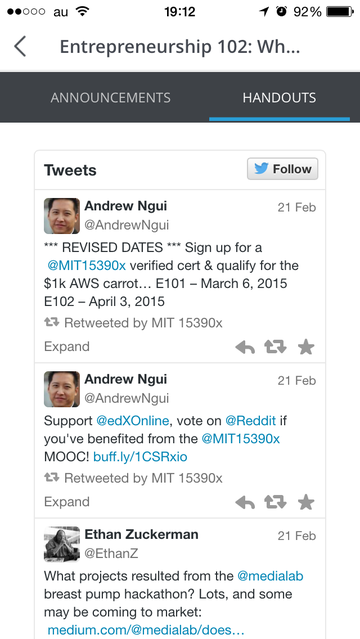Tap the back arrow in header
Viewport: 360px width, 639px height.
20,46
